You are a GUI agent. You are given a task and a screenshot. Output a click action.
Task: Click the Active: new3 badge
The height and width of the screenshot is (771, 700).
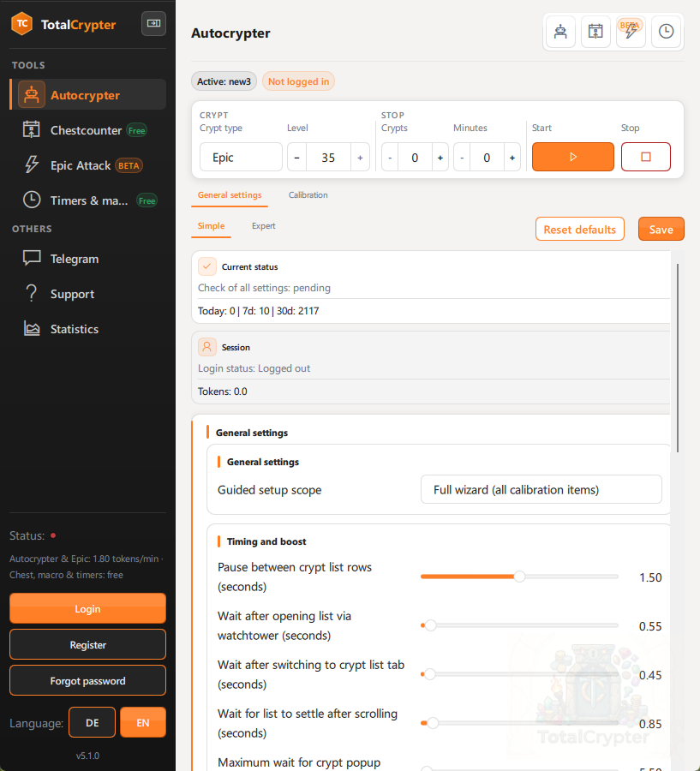[224, 81]
